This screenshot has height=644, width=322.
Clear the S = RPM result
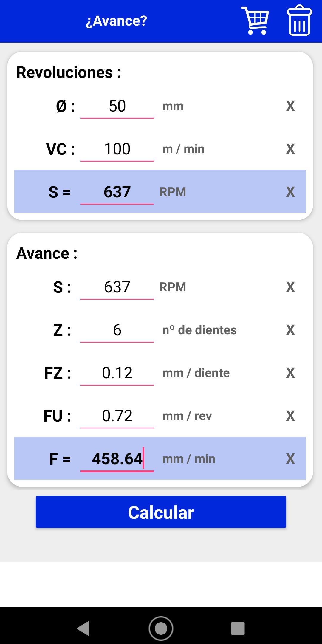[x=290, y=192]
